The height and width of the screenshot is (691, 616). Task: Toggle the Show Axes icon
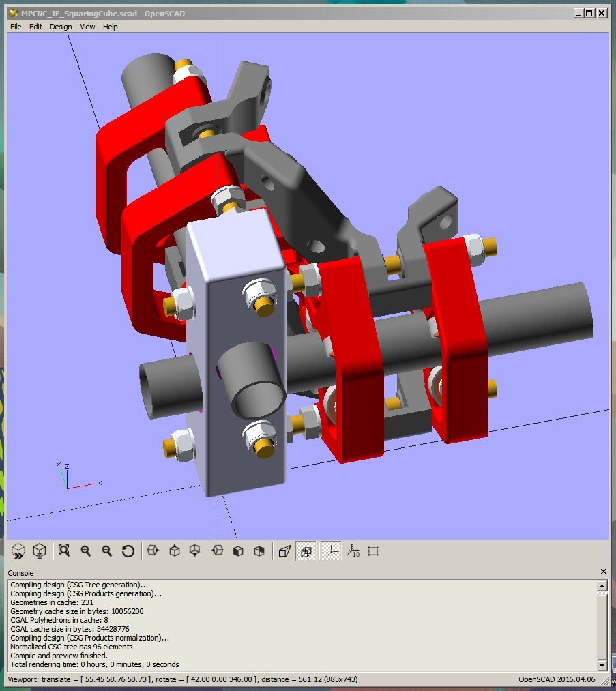pos(331,551)
